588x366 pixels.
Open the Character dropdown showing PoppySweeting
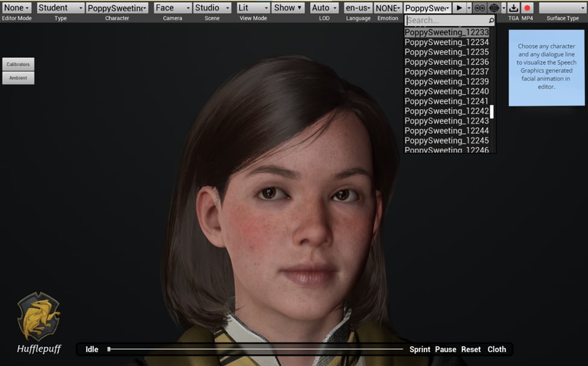coord(117,8)
